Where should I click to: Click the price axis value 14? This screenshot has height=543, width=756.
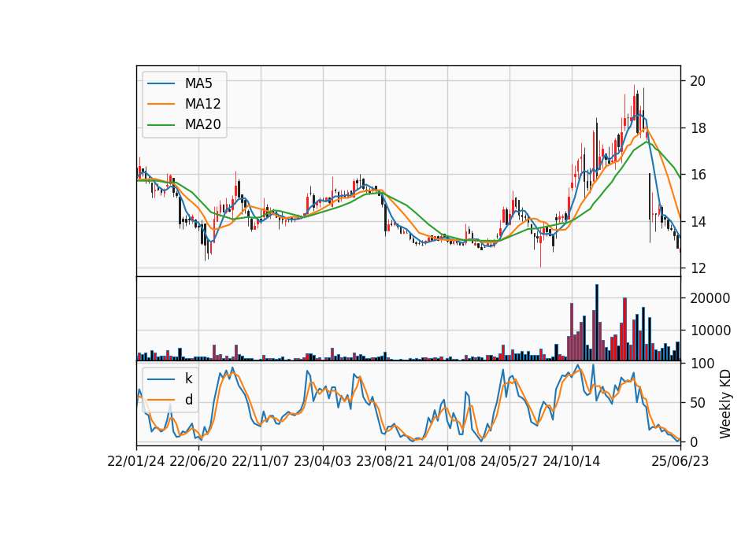click(698, 222)
